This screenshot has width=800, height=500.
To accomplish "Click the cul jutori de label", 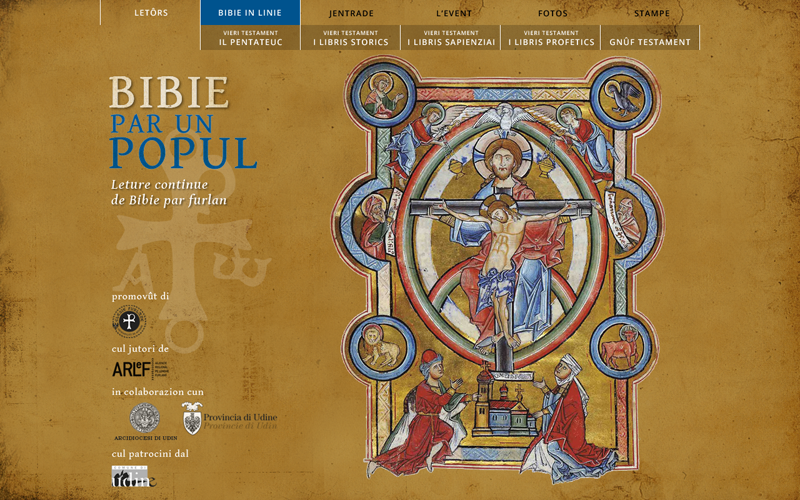I will click(140, 349).
